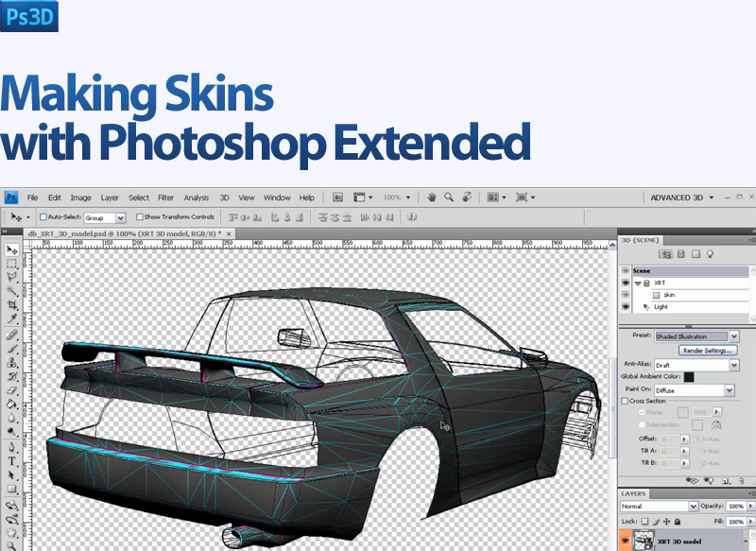Open the Fill slider arrow

750,522
